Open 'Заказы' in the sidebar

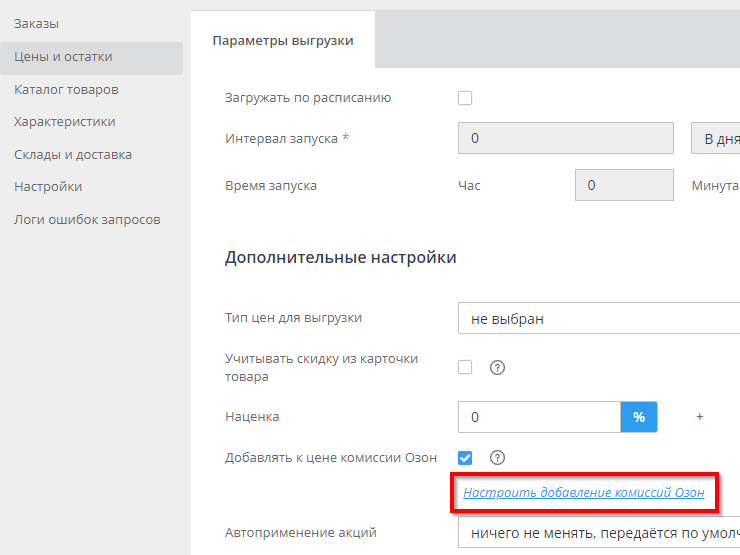click(x=38, y=22)
